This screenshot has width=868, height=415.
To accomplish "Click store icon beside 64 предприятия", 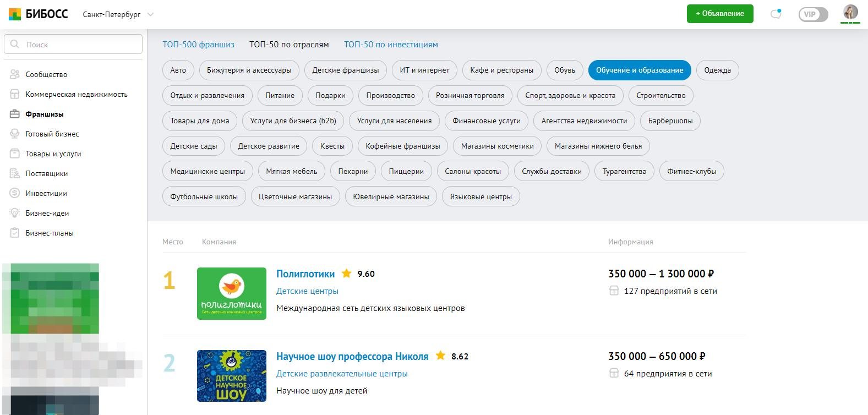I will point(614,373).
